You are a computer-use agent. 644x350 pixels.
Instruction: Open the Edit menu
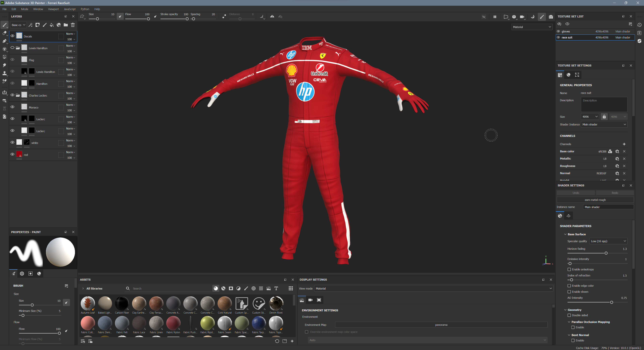click(14, 9)
